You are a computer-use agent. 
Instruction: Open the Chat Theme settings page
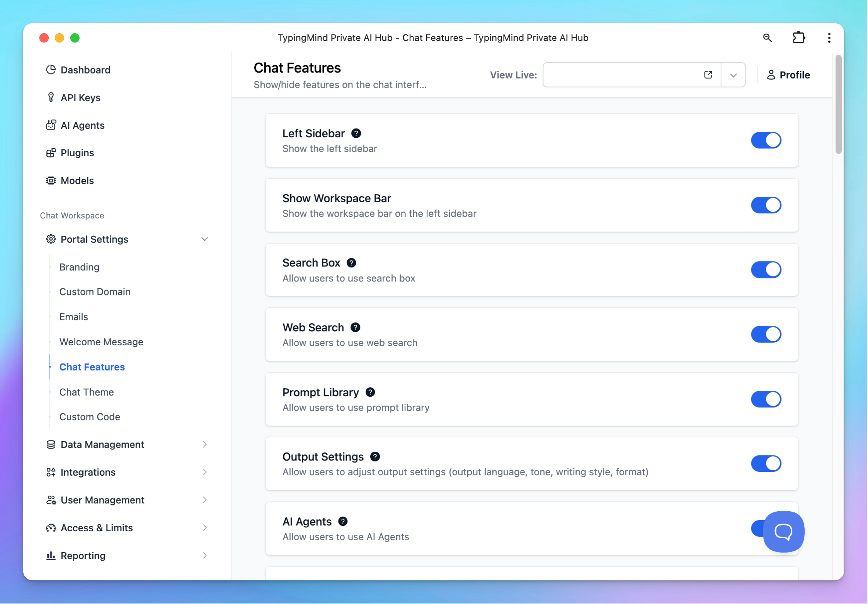[x=87, y=392]
